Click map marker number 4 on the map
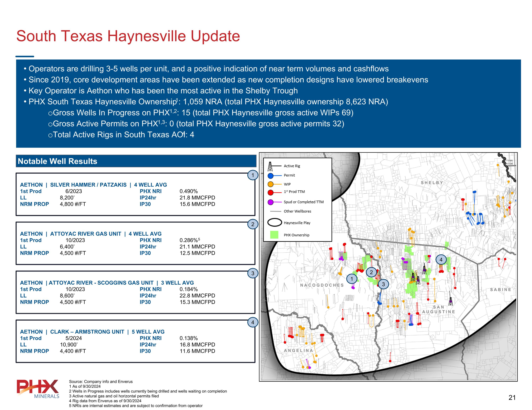The height and width of the screenshot is (410, 532). (x=441, y=260)
